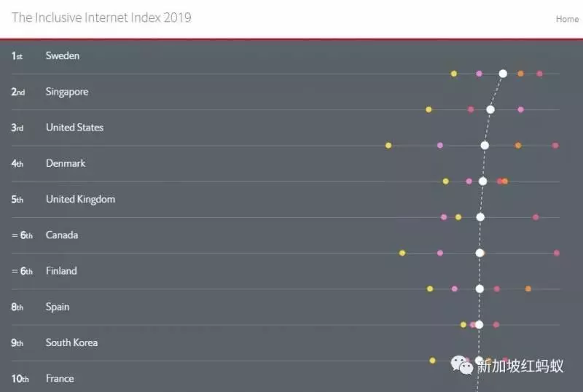Viewport: 583px width, 392px height.
Task: Open the United Kingdom row label
Action: 80,200
